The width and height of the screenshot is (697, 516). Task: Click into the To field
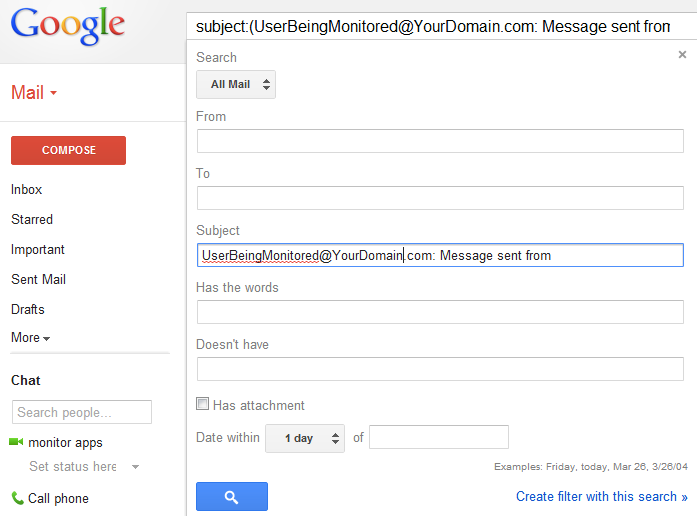(x=440, y=198)
